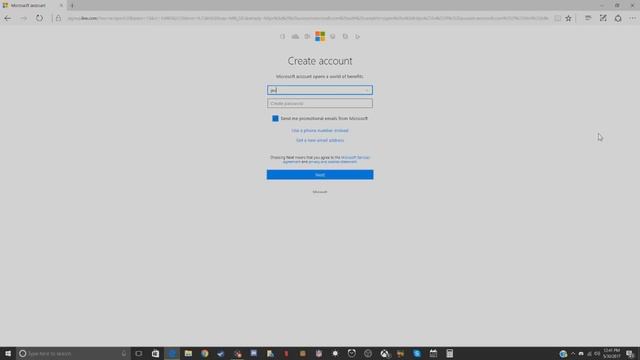Click the Edge browser taskbar icon
Screen dimensions: 640x360
click(x=172, y=353)
